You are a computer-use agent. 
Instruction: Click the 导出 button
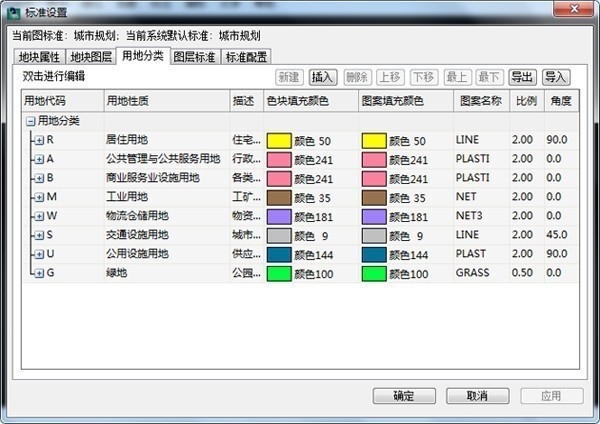point(522,77)
